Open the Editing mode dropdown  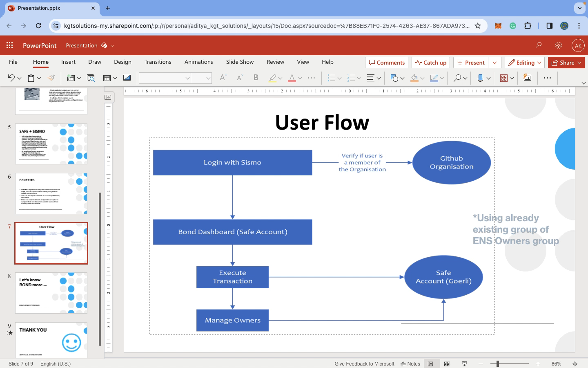coord(525,63)
